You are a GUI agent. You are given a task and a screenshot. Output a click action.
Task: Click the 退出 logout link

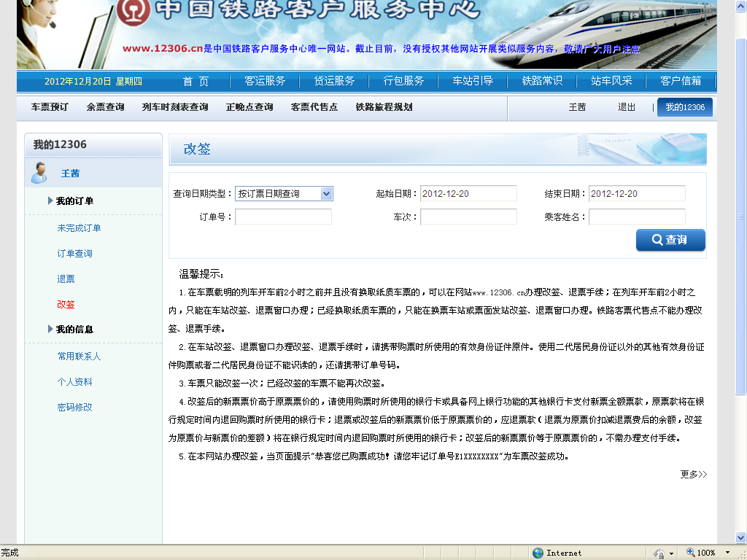pyautogui.click(x=627, y=107)
